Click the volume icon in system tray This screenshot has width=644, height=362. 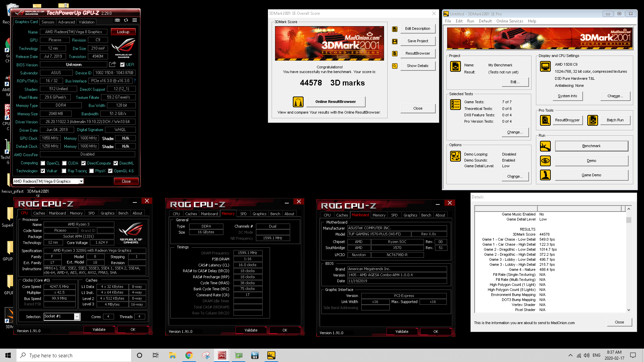(586, 355)
